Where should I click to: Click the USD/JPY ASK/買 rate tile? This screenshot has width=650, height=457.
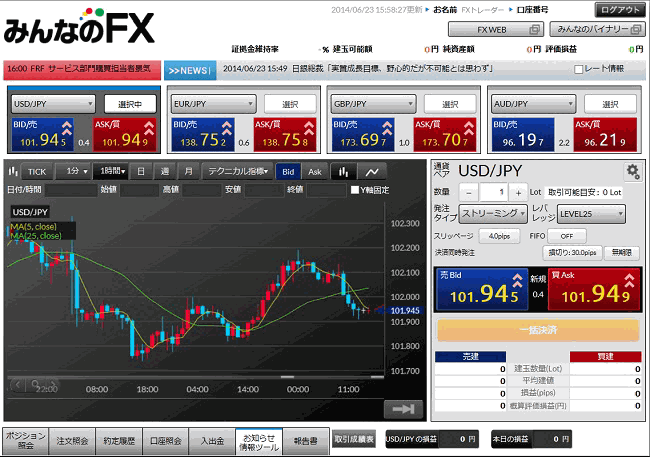tap(125, 134)
